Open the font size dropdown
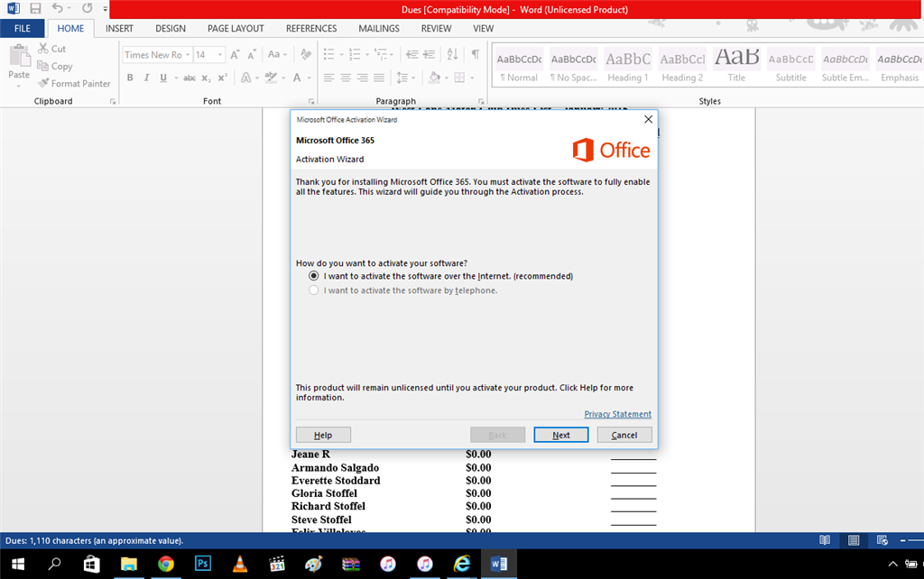This screenshot has width=924, height=579. click(220, 55)
